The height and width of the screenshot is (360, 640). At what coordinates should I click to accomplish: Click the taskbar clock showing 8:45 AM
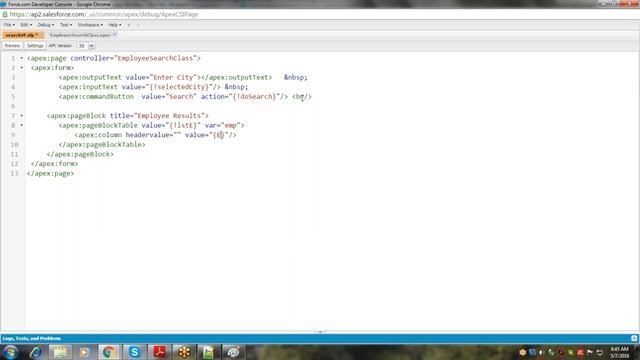[620, 353]
